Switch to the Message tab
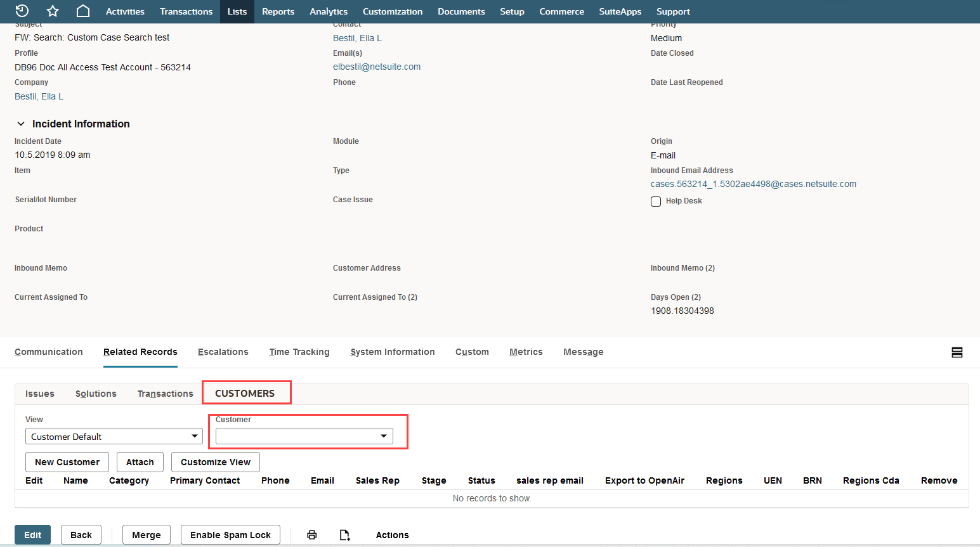 coord(584,352)
